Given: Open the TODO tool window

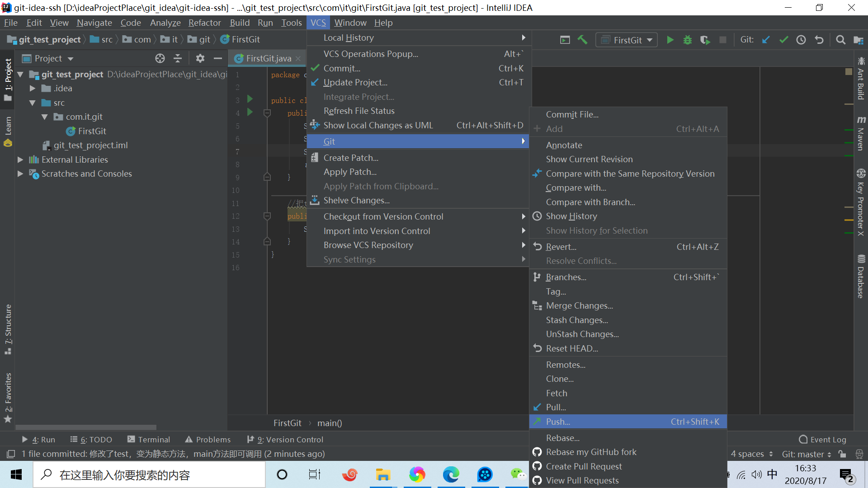Looking at the screenshot, I should click(x=91, y=439).
